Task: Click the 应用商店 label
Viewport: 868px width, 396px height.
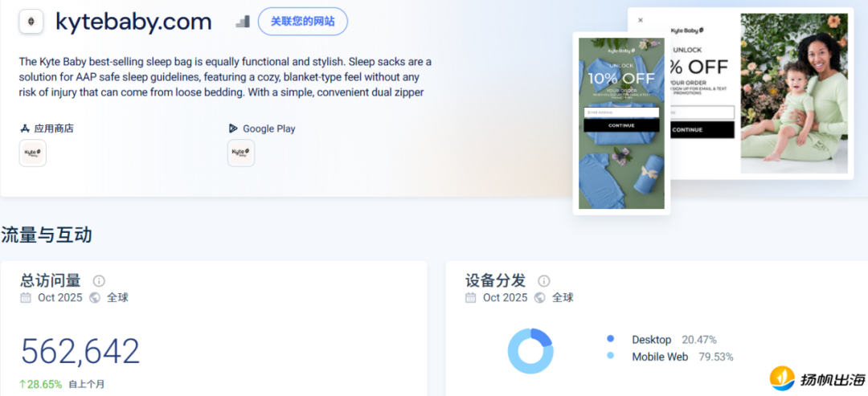Action: point(54,129)
